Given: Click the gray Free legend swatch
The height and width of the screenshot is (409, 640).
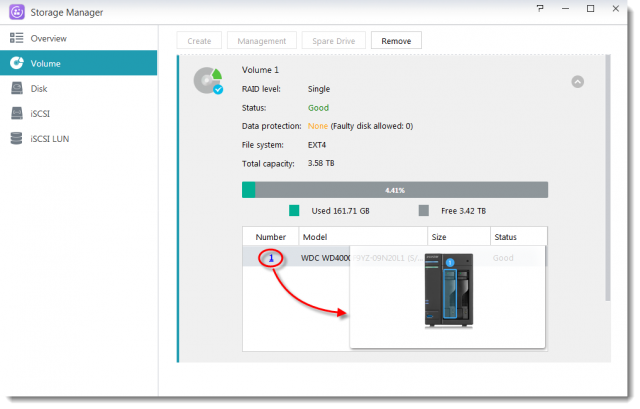Looking at the screenshot, I should pyautogui.click(x=424, y=211).
